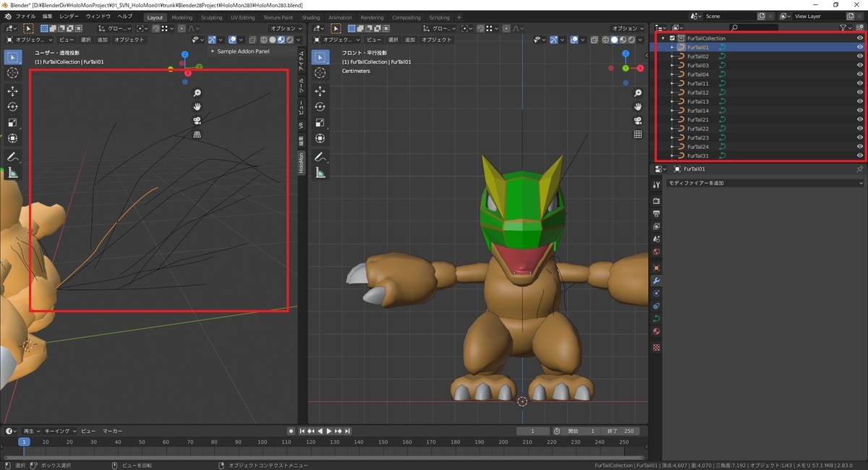
Task: Click the end frame field showing 250
Action: pos(622,431)
